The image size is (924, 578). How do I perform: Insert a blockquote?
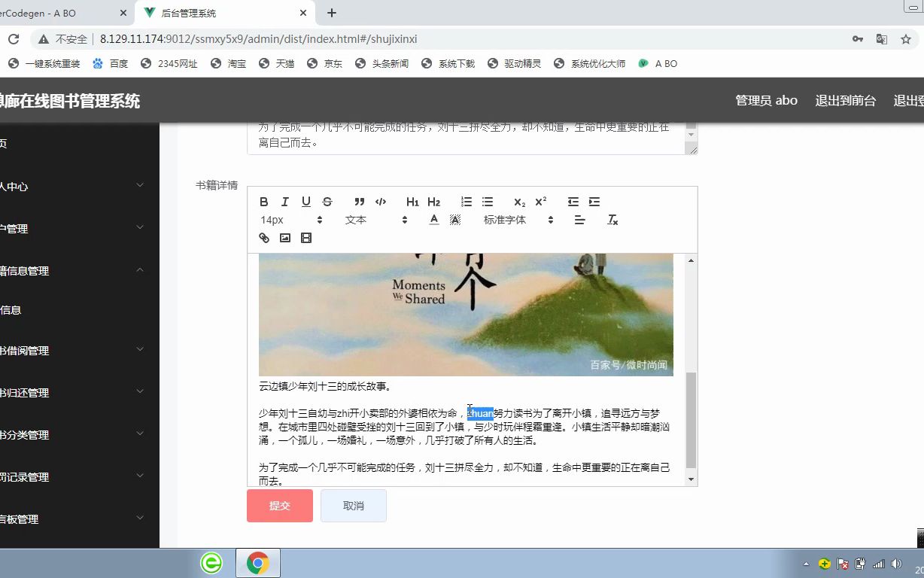tap(359, 201)
